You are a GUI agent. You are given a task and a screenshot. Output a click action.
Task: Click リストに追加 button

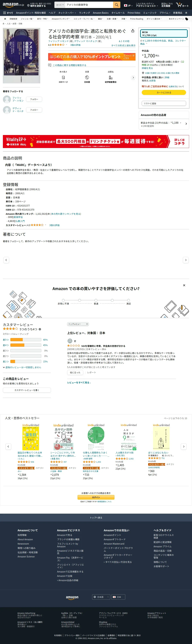coord(164,103)
